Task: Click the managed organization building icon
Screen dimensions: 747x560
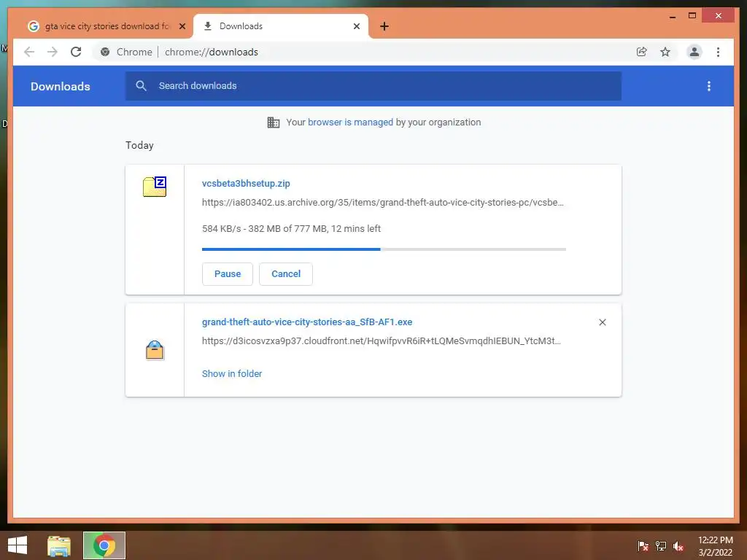Action: [274, 122]
